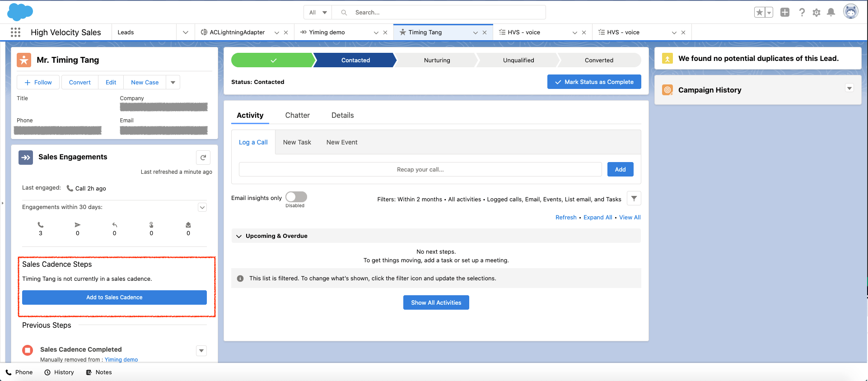
Task: Open more lead actions dropdown
Action: pyautogui.click(x=173, y=83)
